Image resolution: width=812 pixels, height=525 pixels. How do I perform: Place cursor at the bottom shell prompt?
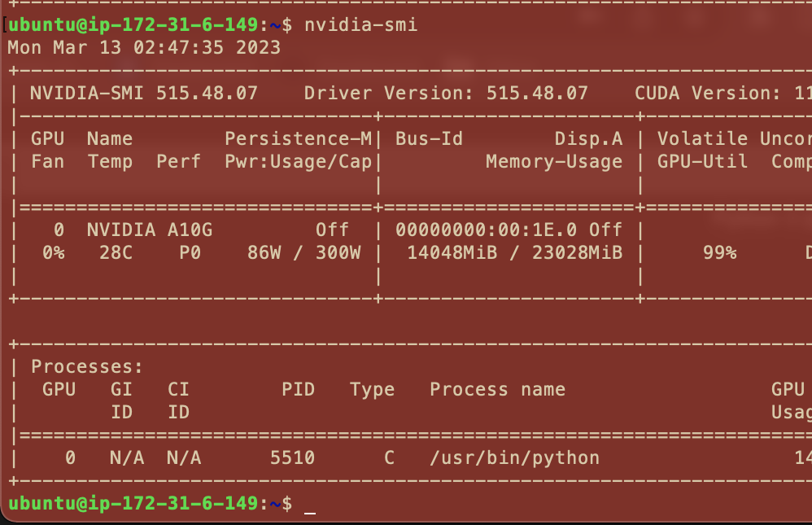(x=309, y=505)
